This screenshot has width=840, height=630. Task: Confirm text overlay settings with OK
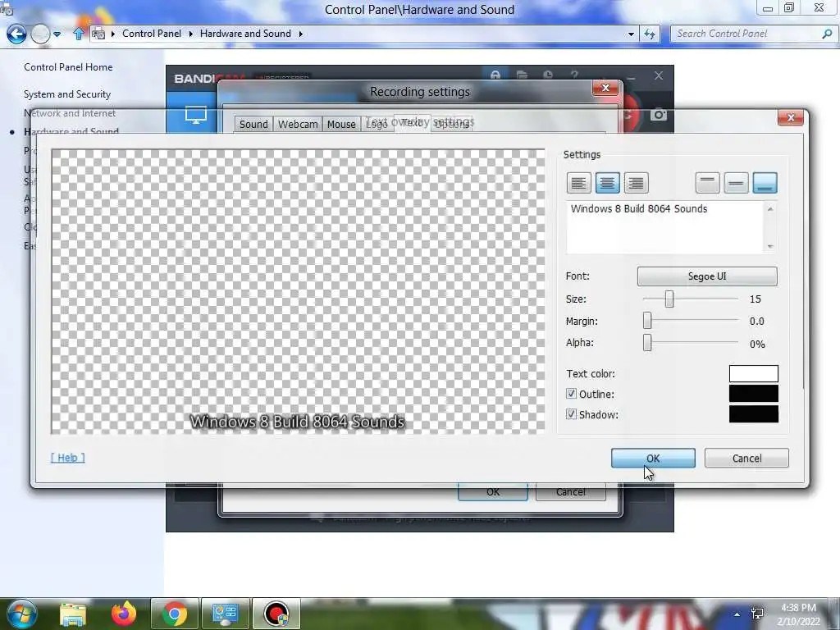tap(653, 458)
